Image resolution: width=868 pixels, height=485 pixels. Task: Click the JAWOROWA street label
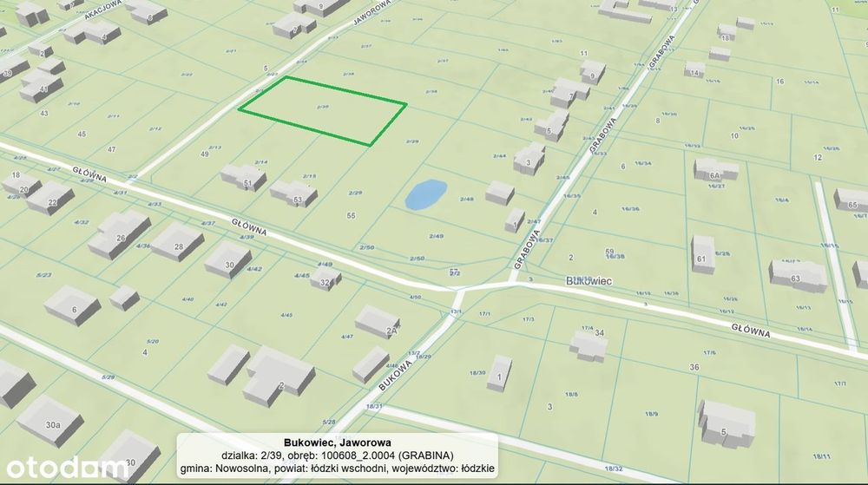point(372,11)
